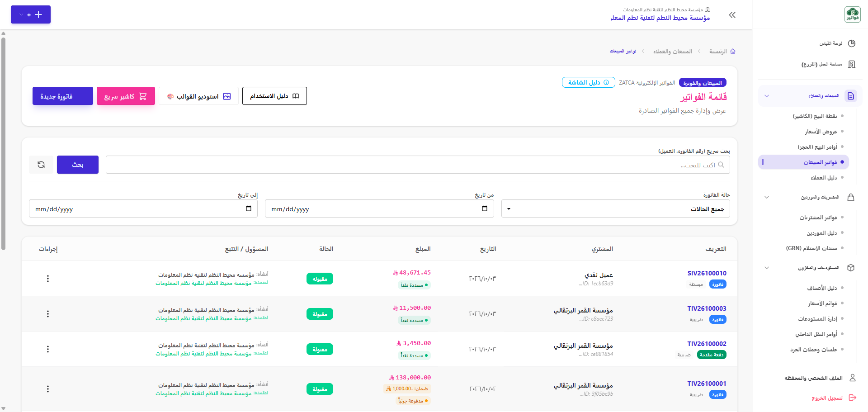Open the usage guide 'دليل الاستخدام' button
The image size is (868, 412).
(x=274, y=96)
